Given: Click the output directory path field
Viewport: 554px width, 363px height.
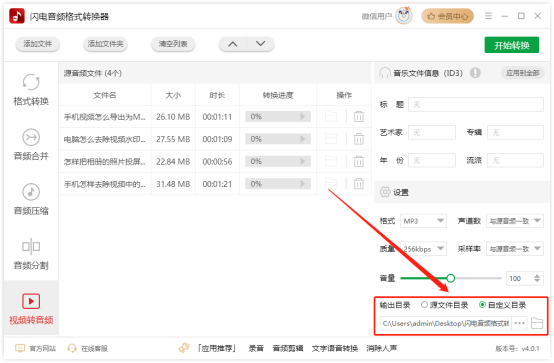Looking at the screenshot, I should click(446, 323).
